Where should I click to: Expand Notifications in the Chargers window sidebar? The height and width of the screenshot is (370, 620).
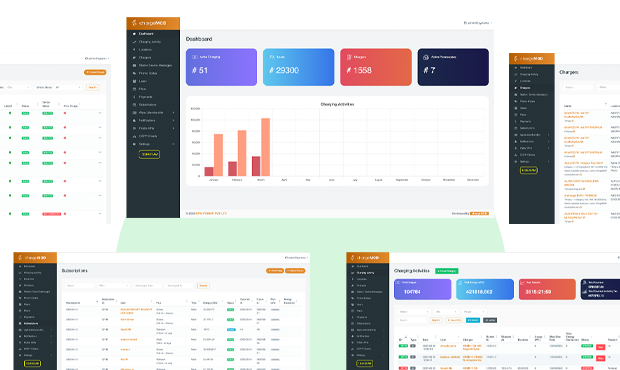click(x=548, y=142)
